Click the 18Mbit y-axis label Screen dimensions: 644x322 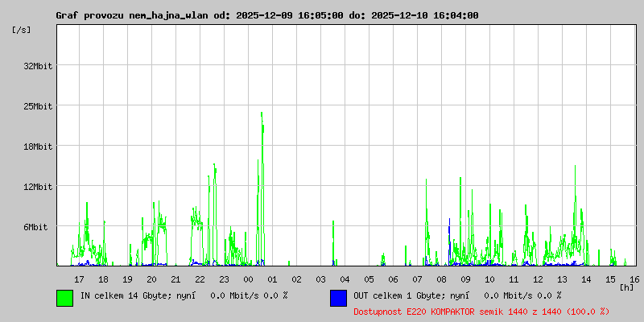[38, 147]
